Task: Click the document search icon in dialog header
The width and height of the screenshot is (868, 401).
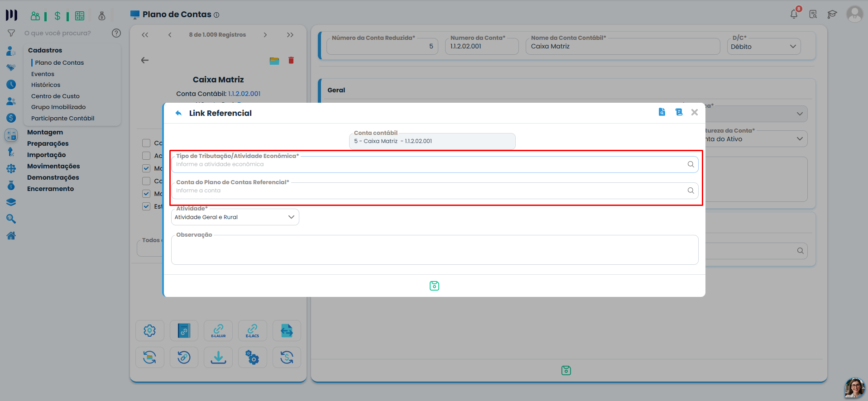Action: click(x=662, y=112)
